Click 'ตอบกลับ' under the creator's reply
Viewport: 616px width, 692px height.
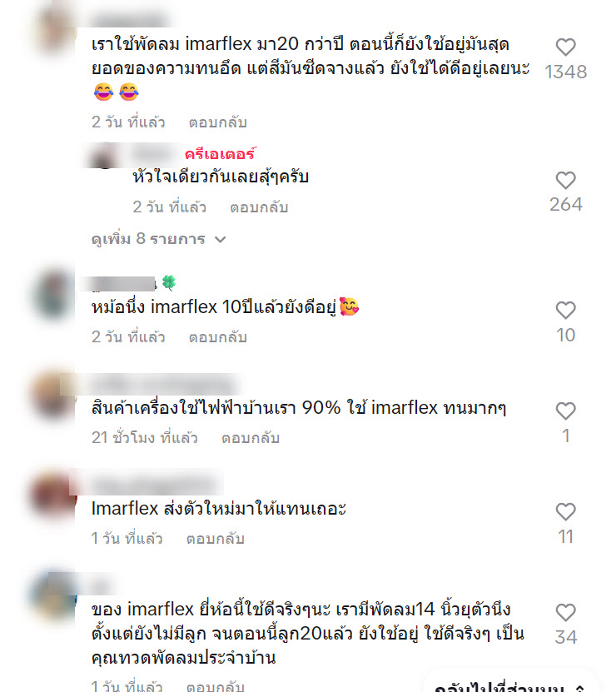[x=259, y=207]
